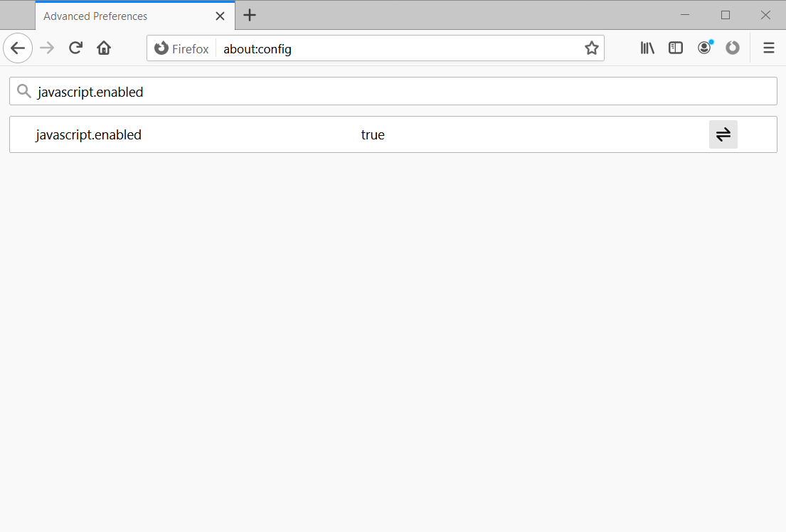The height and width of the screenshot is (532, 786).
Task: Click the about:config address bar
Action: click(x=398, y=48)
